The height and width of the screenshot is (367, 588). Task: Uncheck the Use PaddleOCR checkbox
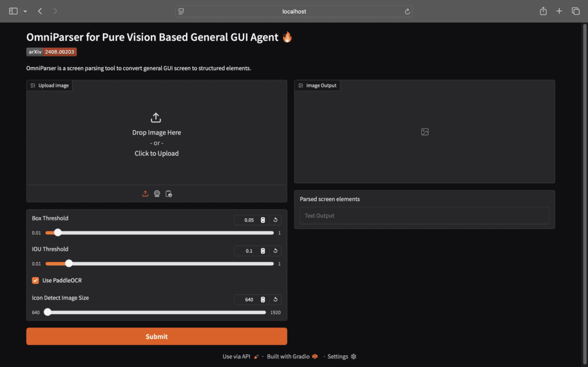(35, 280)
